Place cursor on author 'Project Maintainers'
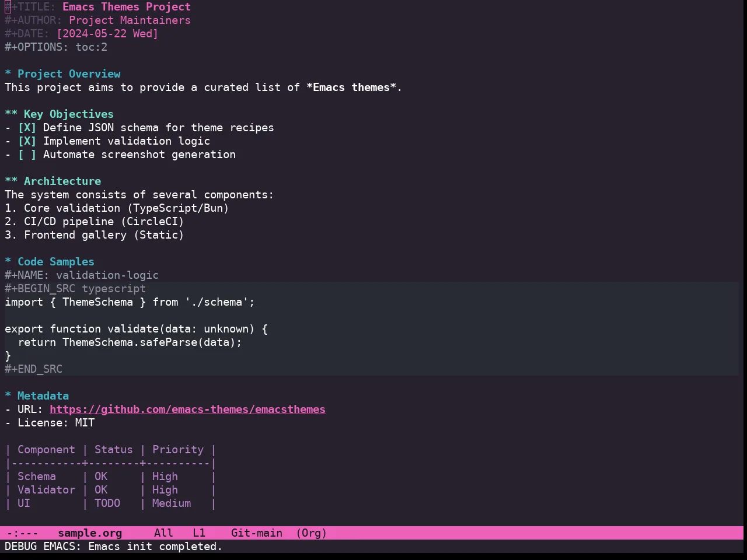747x560 pixels. click(130, 20)
